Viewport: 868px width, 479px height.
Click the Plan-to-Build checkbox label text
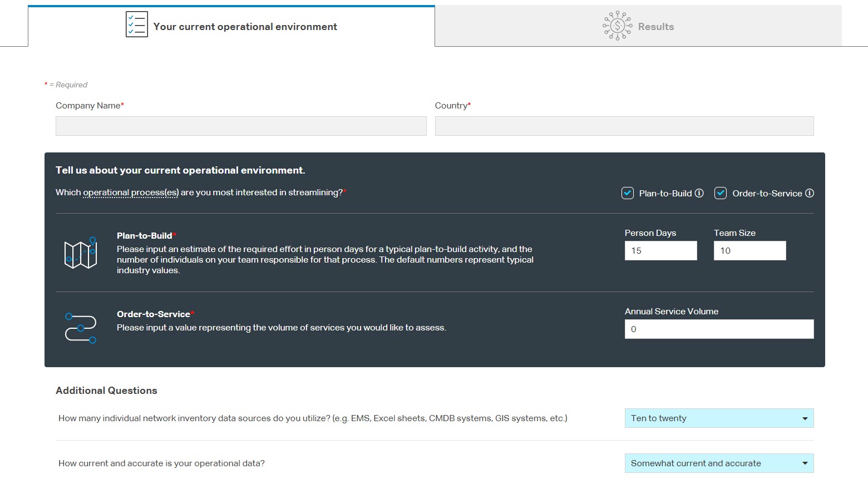coord(665,194)
